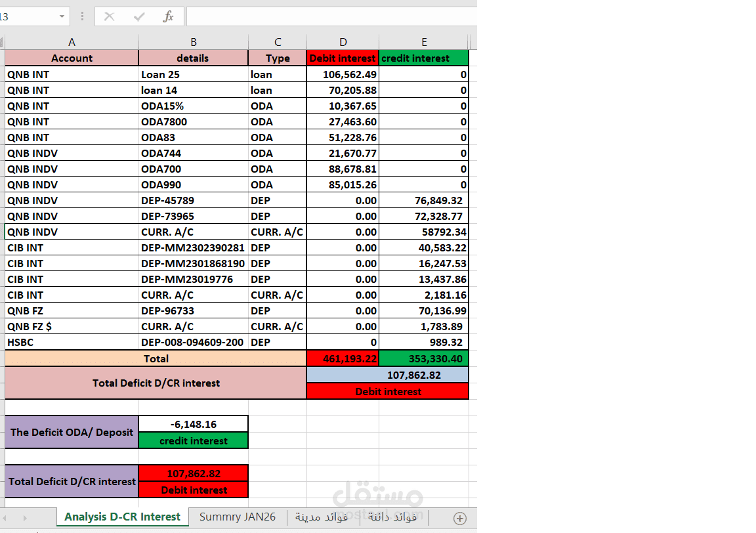
Task: Select the loan 14 details cell
Action: tap(194, 90)
